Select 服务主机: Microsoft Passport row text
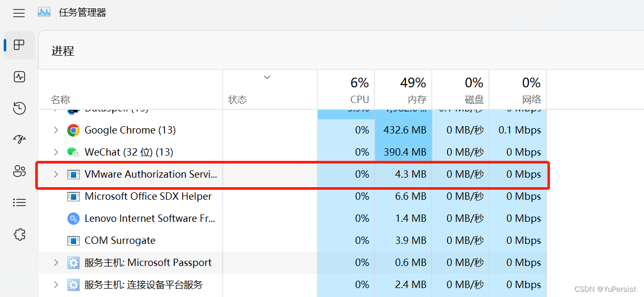 click(x=148, y=263)
